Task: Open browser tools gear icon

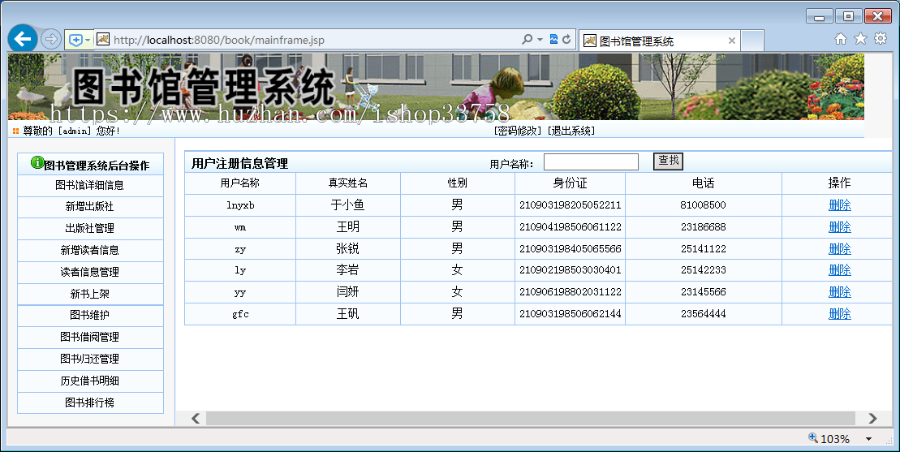Action: coord(880,38)
